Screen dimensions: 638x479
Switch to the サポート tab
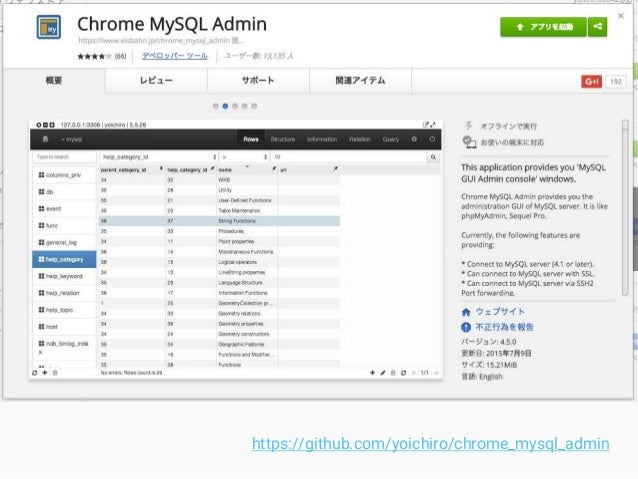point(258,81)
